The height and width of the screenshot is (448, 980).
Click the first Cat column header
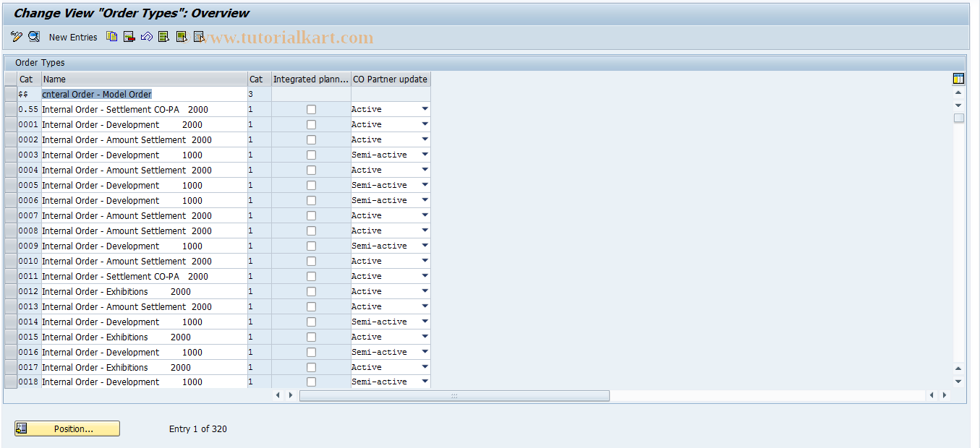pyautogui.click(x=29, y=79)
